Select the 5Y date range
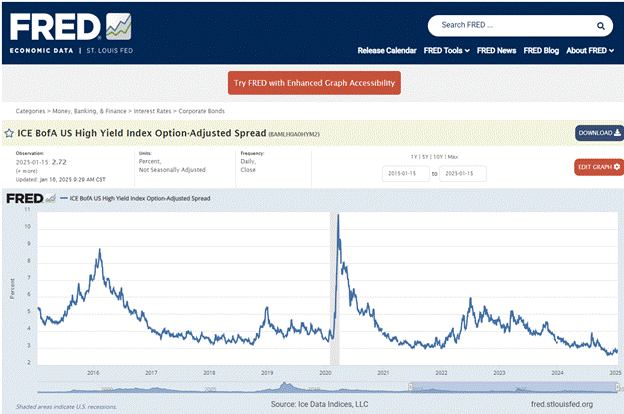Image resolution: width=624 pixels, height=414 pixels. click(x=425, y=157)
